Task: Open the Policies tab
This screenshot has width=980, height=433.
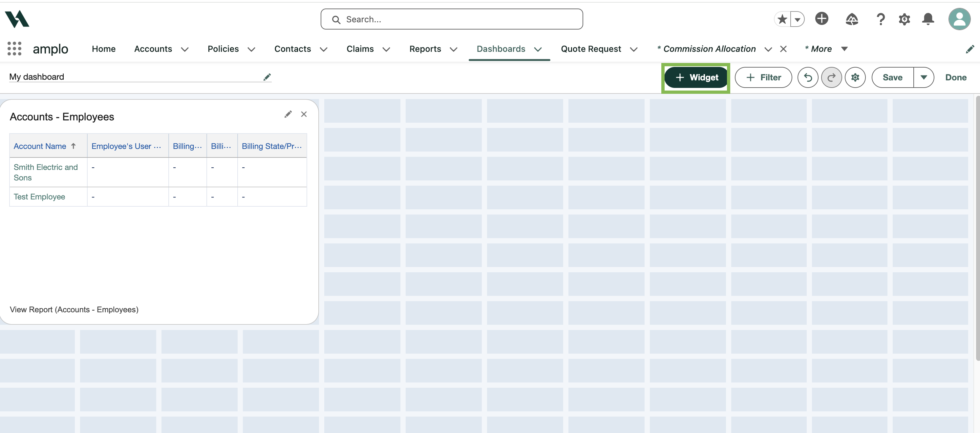Action: (x=223, y=49)
